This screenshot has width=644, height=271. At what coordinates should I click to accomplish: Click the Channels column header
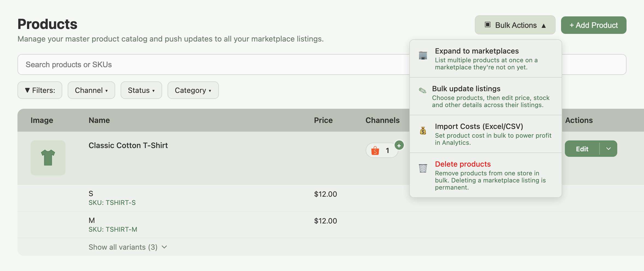[383, 120]
